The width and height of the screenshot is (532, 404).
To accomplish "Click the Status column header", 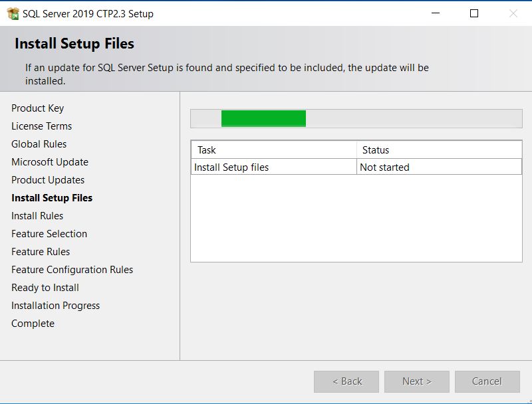I will pos(376,150).
